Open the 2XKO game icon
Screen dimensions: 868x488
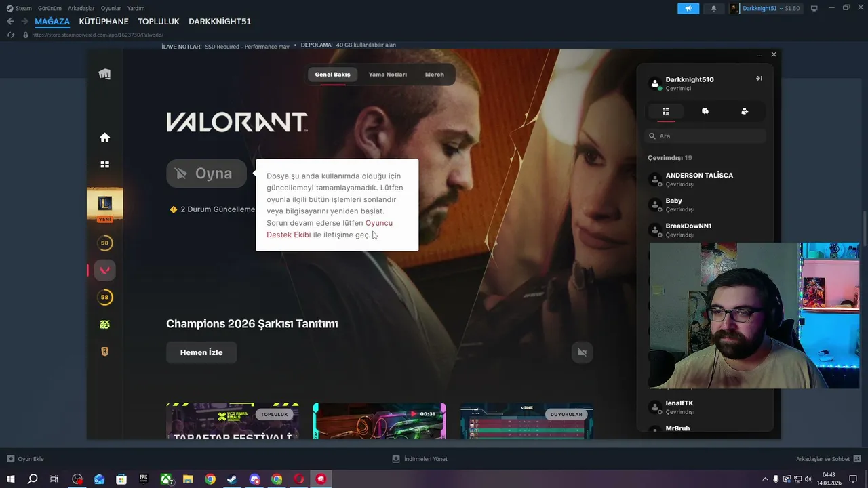click(104, 325)
